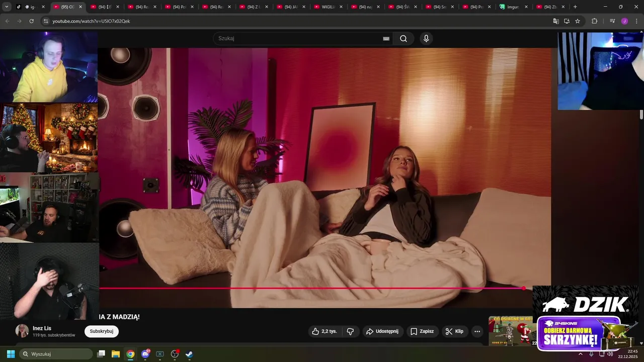Open the tab search dropdown arrow
Image resolution: width=644 pixels, height=362 pixels.
pos(7,7)
